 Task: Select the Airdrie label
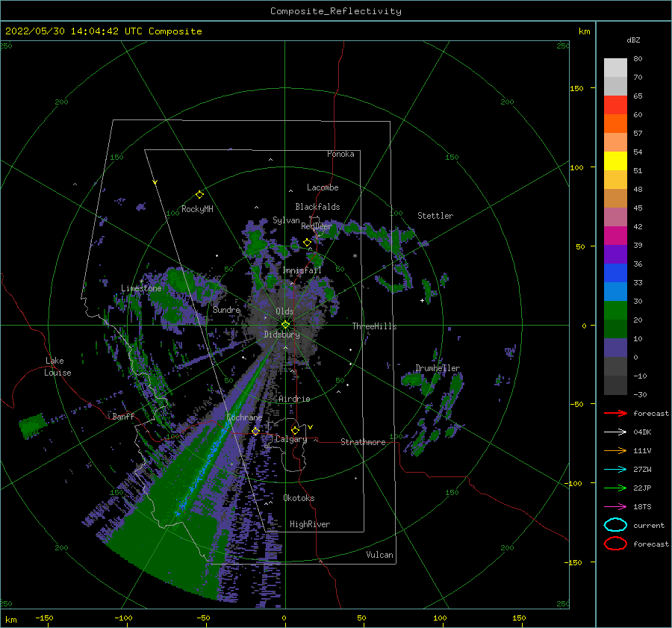click(294, 399)
